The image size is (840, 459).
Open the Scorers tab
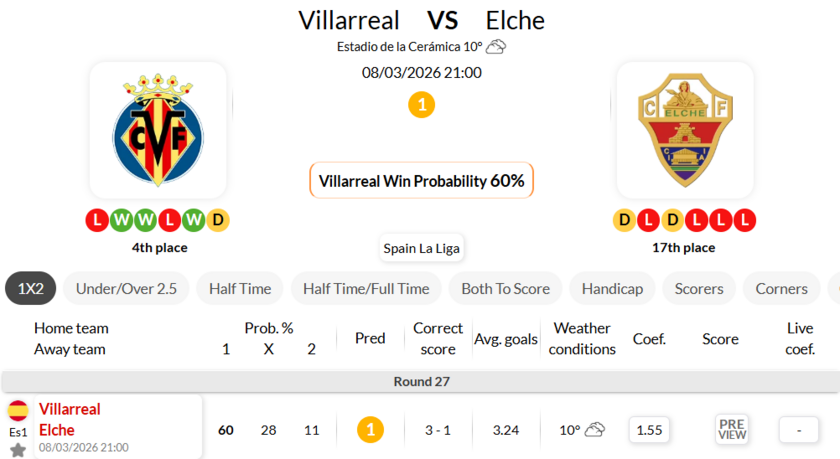coord(699,289)
